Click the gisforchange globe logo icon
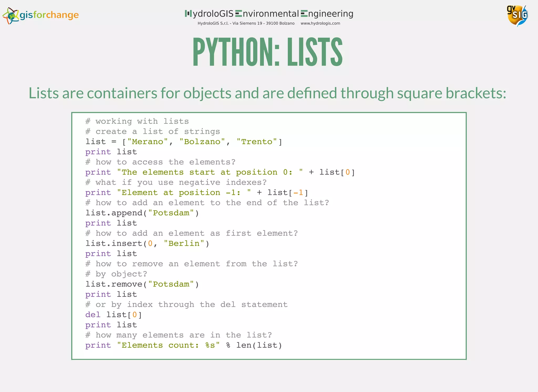The width and height of the screenshot is (538, 392). tap(11, 16)
